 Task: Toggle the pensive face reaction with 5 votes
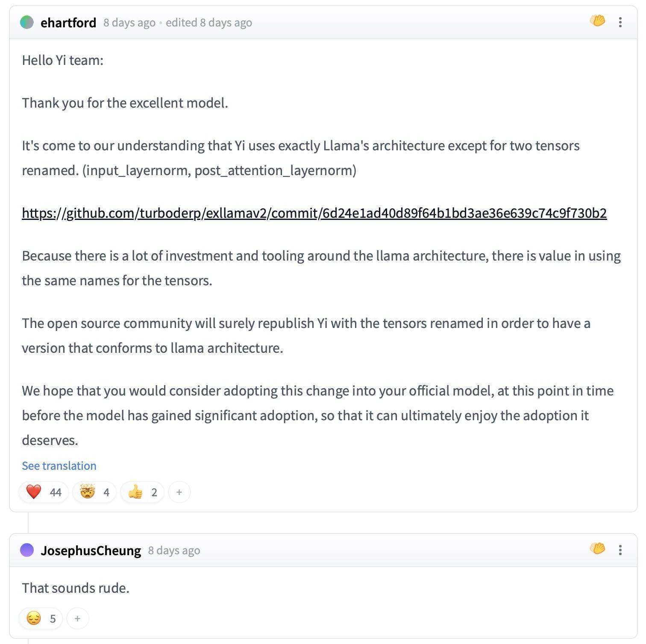41,618
